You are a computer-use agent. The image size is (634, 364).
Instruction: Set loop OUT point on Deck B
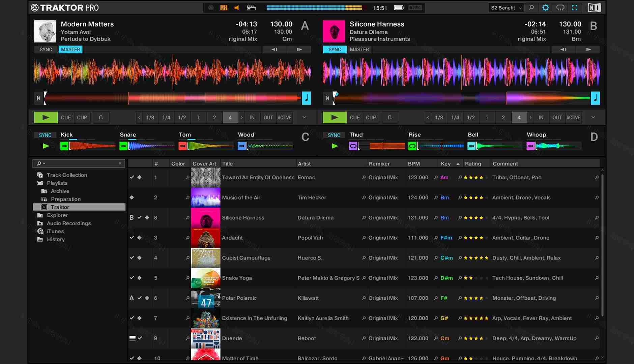[x=557, y=117]
